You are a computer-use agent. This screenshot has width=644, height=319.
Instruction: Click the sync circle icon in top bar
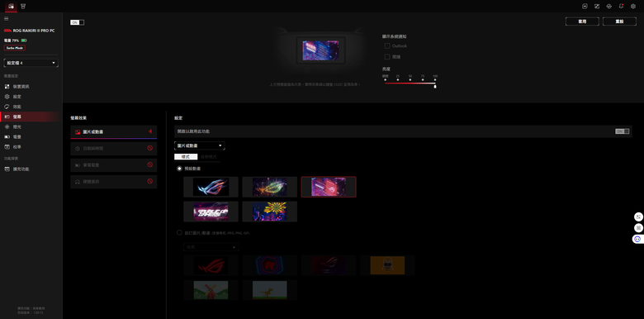click(609, 6)
